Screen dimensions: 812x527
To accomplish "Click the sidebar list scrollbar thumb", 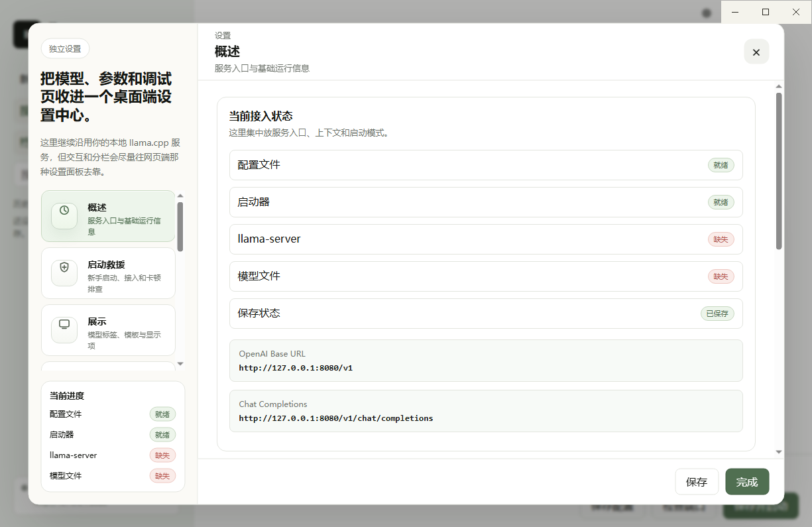I will pos(180,227).
